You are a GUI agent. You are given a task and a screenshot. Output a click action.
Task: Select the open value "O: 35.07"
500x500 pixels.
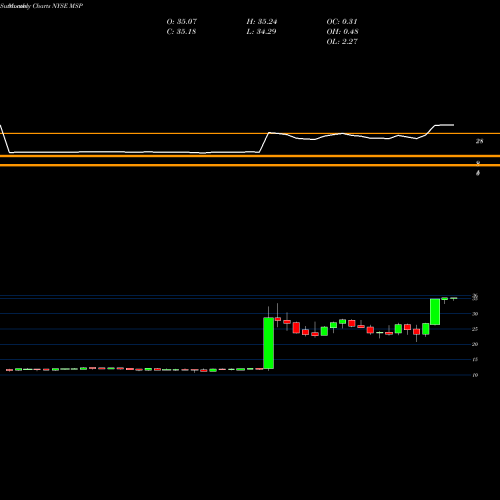click(182, 22)
